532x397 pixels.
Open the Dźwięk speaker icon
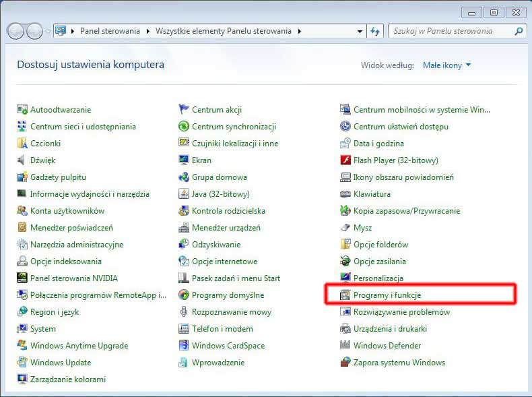pos(22,160)
